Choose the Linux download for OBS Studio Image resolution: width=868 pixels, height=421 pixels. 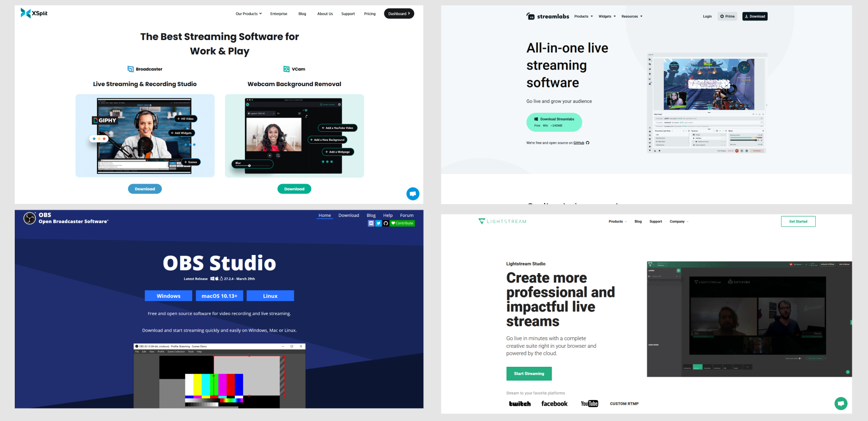[270, 296]
